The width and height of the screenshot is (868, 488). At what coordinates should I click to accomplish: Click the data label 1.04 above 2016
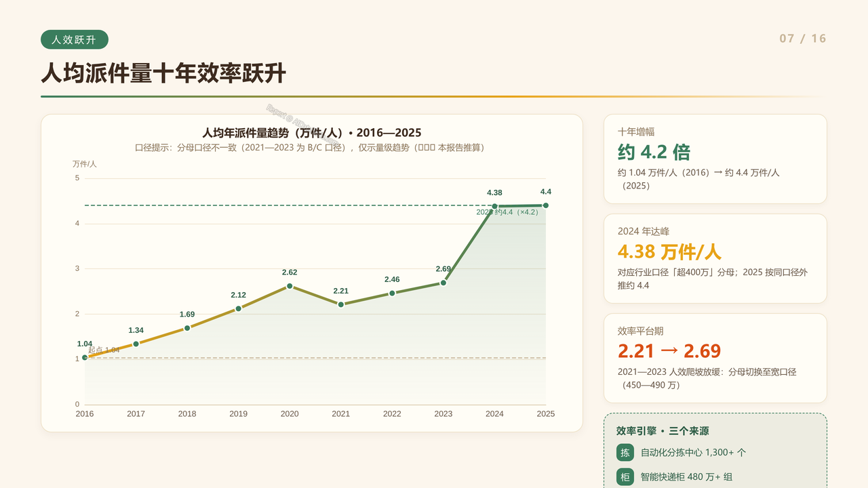(x=85, y=344)
